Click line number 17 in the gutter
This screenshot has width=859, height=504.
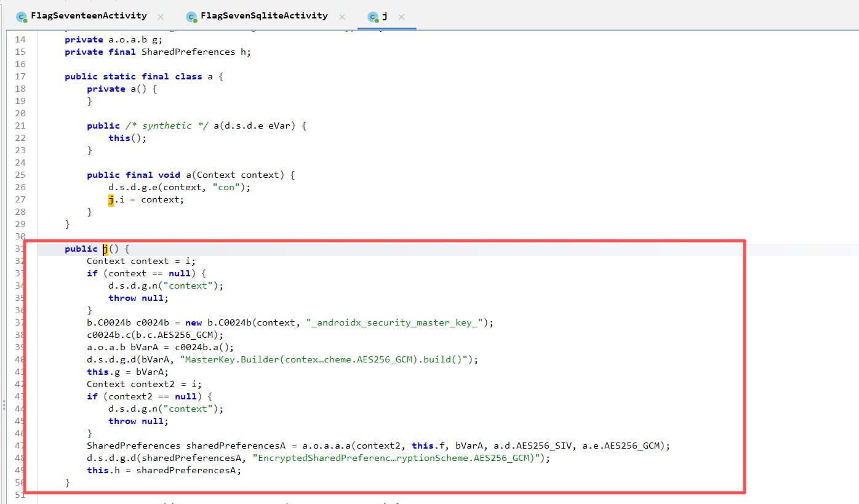(x=20, y=76)
